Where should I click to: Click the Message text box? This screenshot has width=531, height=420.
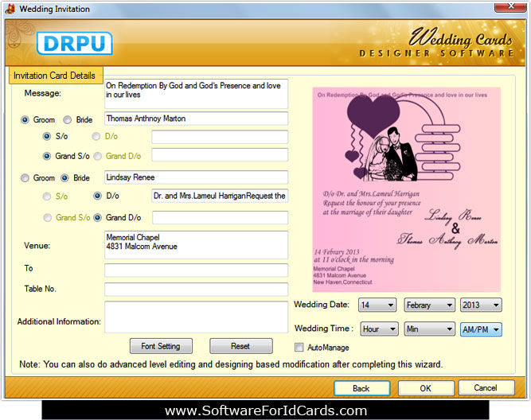point(196,94)
